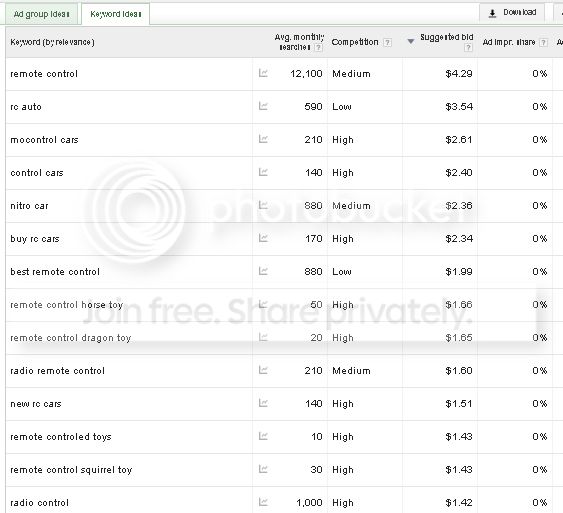
Task: Show trend chart for nitro car
Action: click(x=263, y=205)
